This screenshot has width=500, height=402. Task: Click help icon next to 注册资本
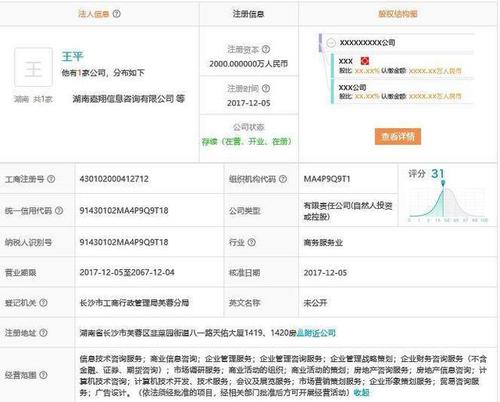pos(266,49)
